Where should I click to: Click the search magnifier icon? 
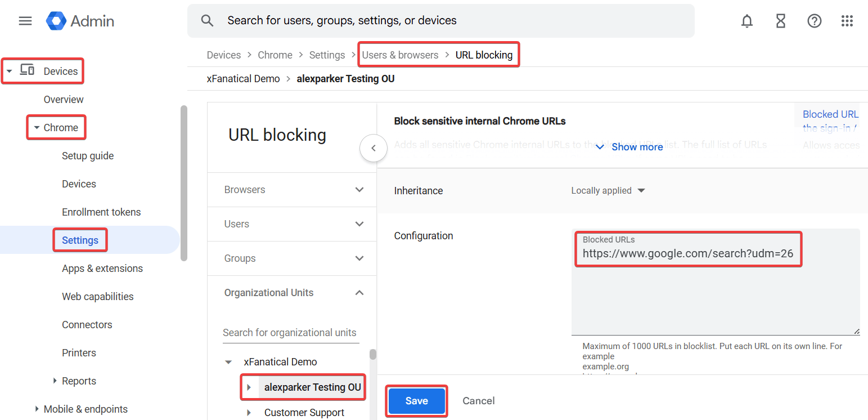point(207,21)
